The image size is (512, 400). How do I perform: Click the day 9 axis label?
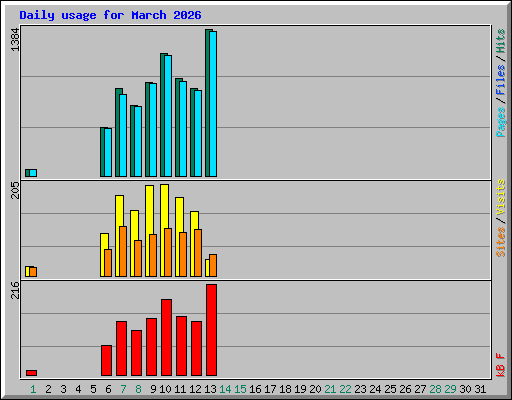[153, 389]
